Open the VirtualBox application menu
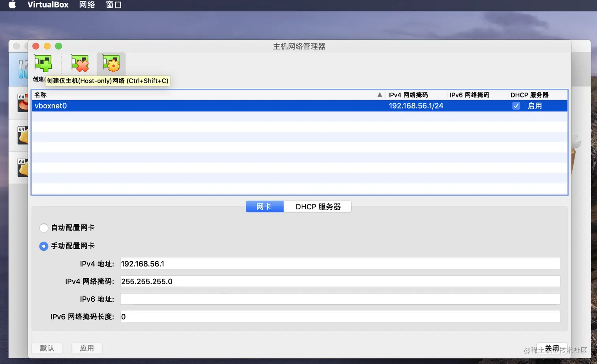 click(x=48, y=5)
